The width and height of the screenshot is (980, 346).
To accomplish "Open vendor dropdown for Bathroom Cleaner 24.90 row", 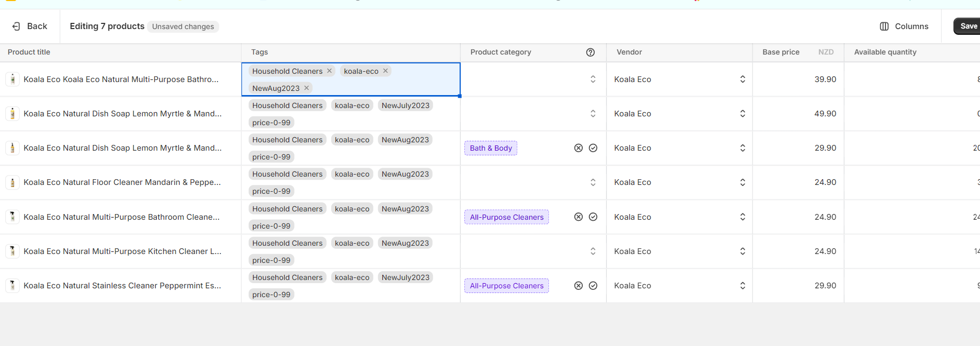I will [x=743, y=217].
